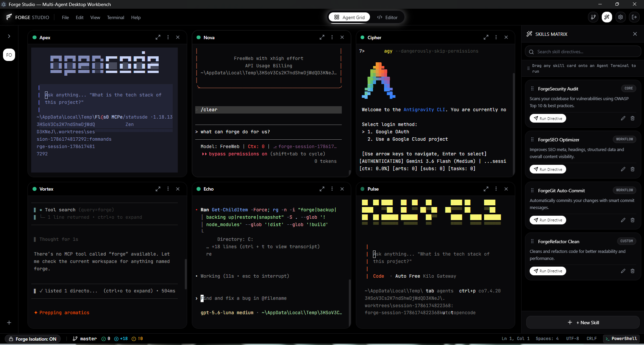Click the errors count in status bar
Image resolution: width=644 pixels, height=345 pixels.
click(x=106, y=339)
